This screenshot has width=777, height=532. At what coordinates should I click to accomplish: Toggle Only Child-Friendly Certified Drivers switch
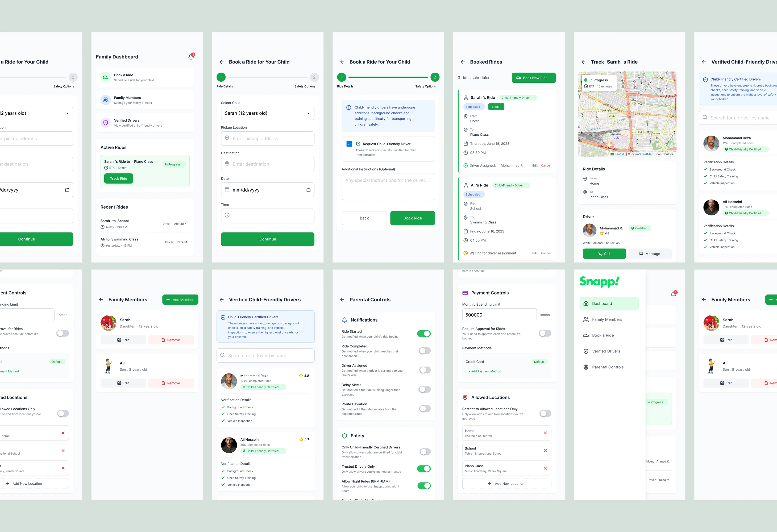click(425, 452)
